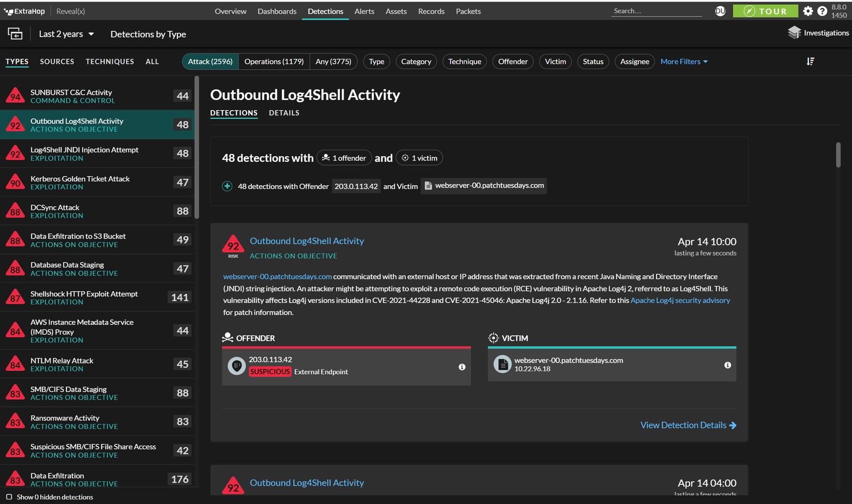The width and height of the screenshot is (852, 504).
Task: Open the Records menu
Action: (x=431, y=11)
